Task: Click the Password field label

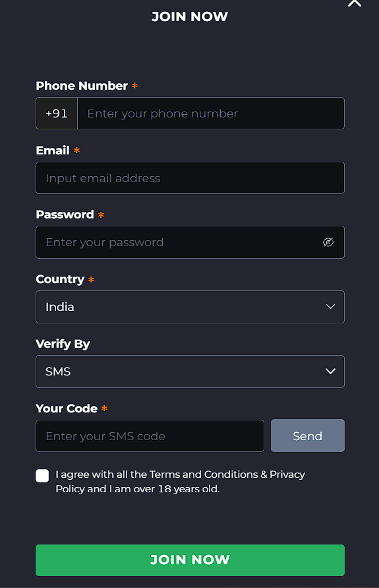Action: [65, 214]
